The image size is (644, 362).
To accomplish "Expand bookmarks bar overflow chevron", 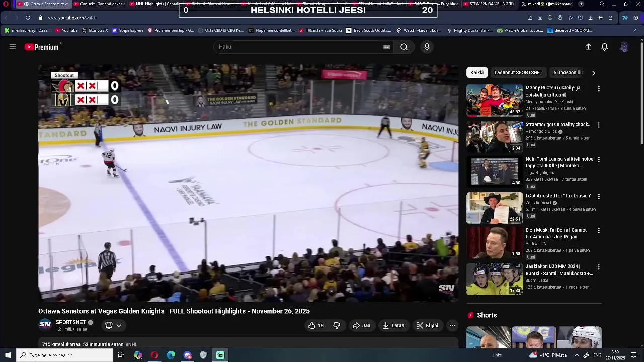I will (635, 30).
